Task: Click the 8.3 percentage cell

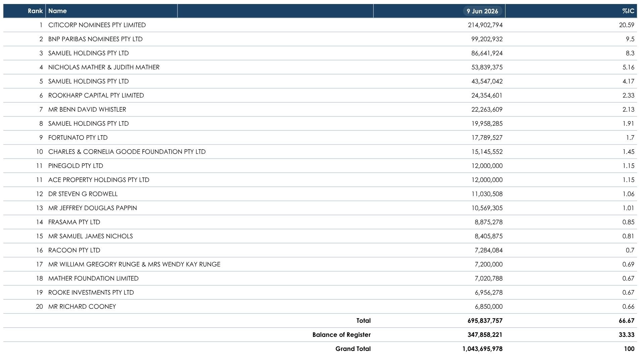Action: 630,53
